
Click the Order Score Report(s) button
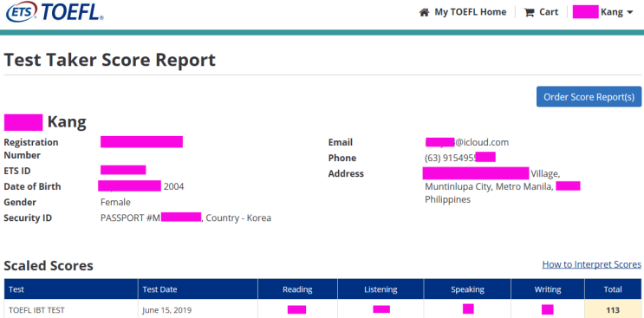point(589,97)
